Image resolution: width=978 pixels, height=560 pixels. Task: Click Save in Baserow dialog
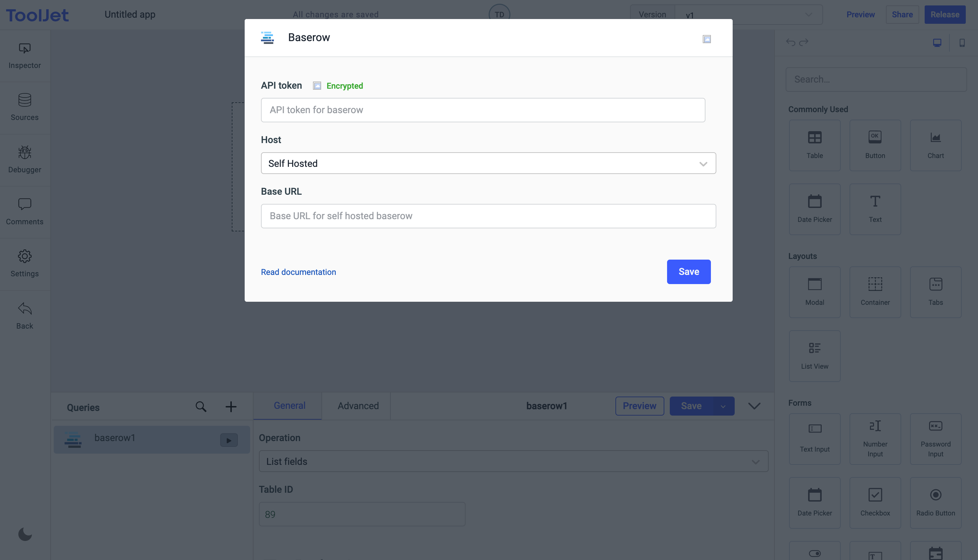click(x=688, y=272)
